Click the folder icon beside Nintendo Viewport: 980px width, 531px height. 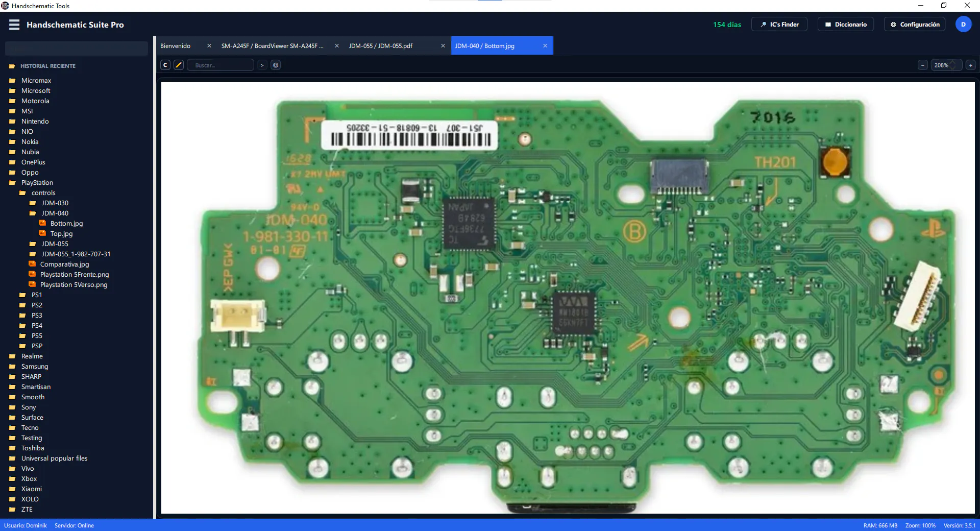click(x=12, y=122)
